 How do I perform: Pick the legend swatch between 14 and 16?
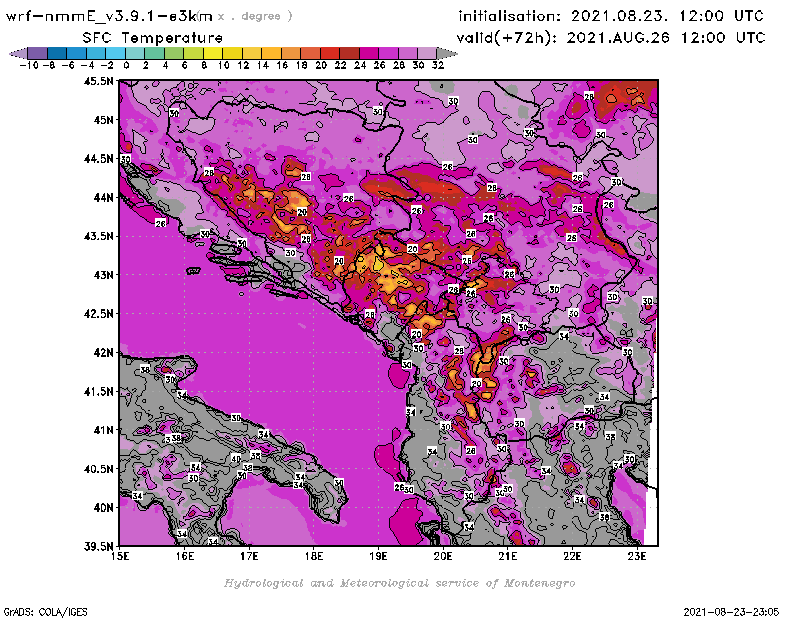pyautogui.click(x=271, y=53)
